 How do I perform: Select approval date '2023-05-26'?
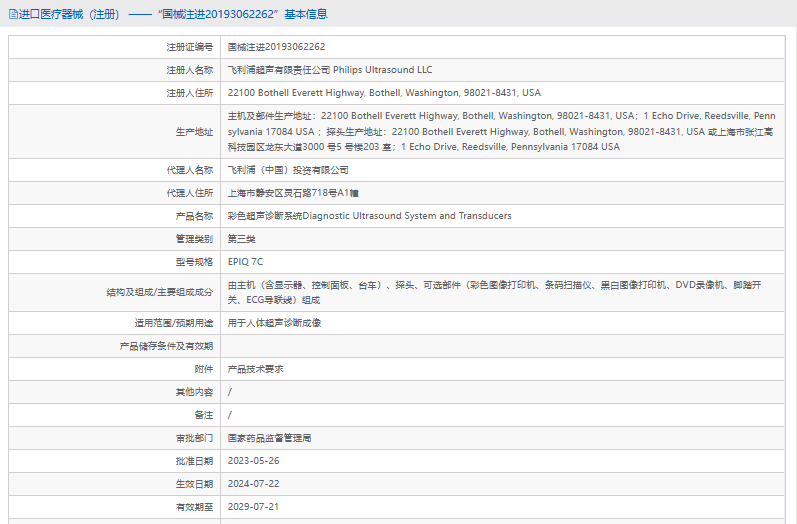coord(253,460)
